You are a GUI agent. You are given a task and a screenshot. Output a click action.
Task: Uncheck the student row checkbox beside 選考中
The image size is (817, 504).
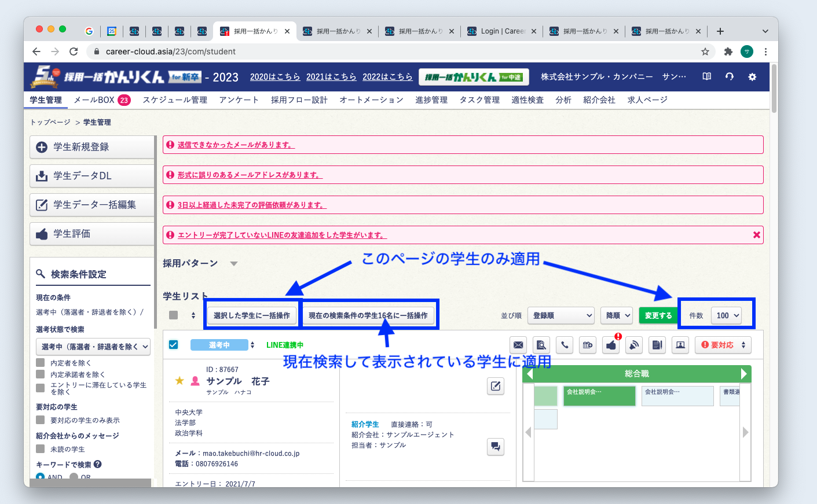[173, 345]
